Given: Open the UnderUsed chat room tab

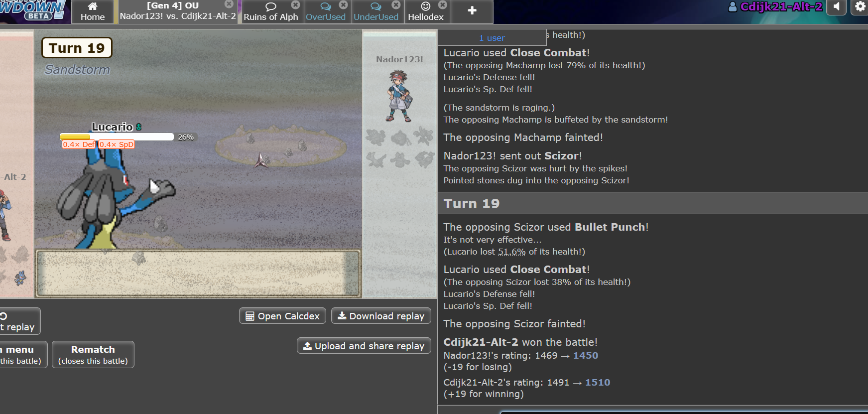Looking at the screenshot, I should 376,11.
